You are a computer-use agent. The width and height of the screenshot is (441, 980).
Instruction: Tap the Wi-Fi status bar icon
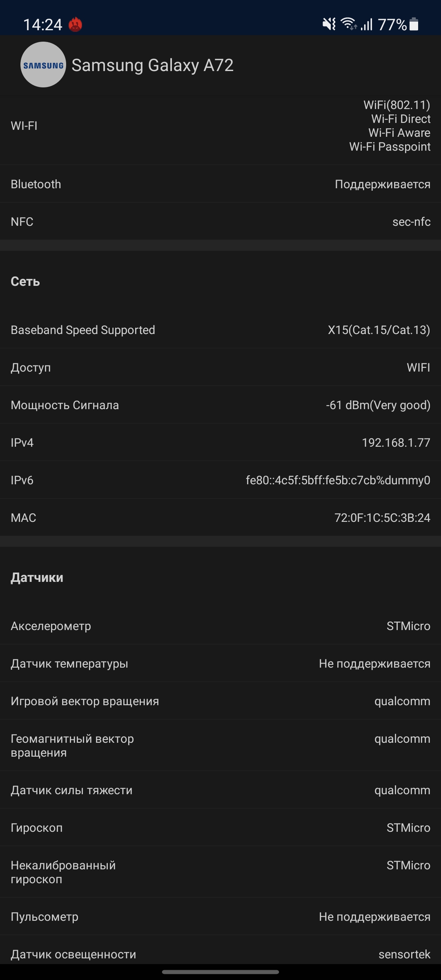pyautogui.click(x=349, y=24)
